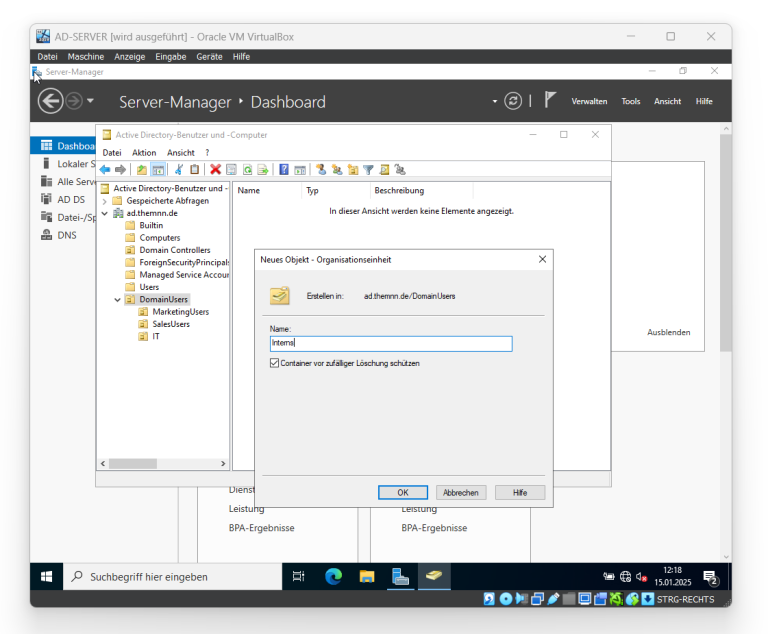
Task: Open the Properties toolbar icon
Action: tap(231, 170)
